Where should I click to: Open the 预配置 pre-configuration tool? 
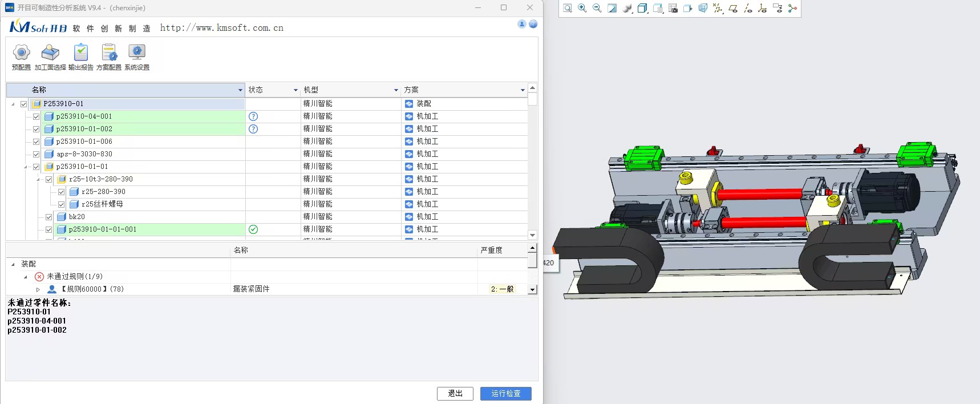click(21, 57)
